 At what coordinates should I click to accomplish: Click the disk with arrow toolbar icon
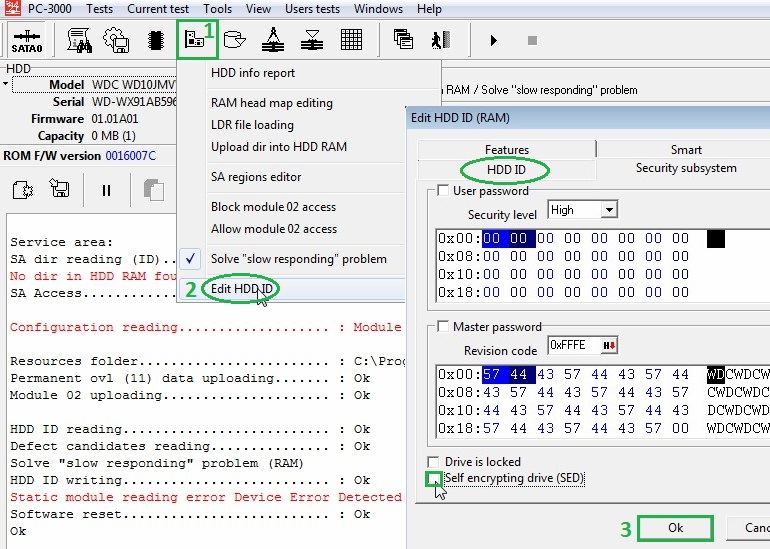coord(234,40)
